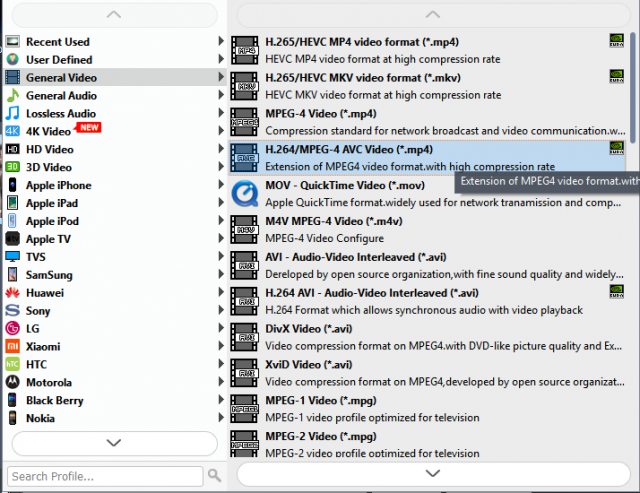Expand the SamSung submenu arrow

pyautogui.click(x=221, y=274)
